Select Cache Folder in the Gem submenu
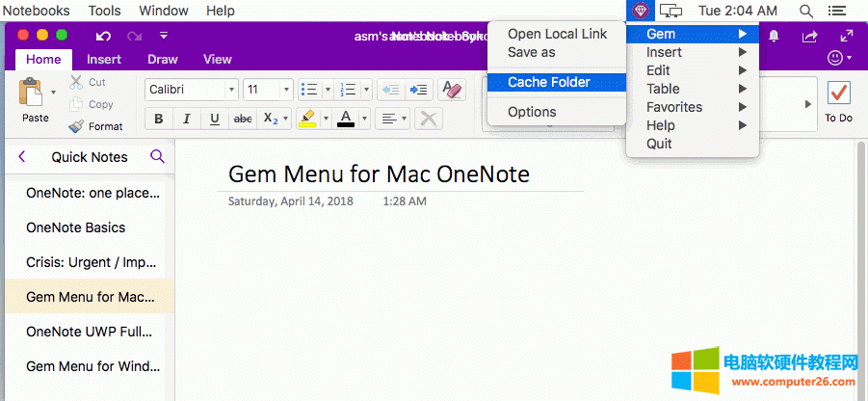 coord(549,82)
